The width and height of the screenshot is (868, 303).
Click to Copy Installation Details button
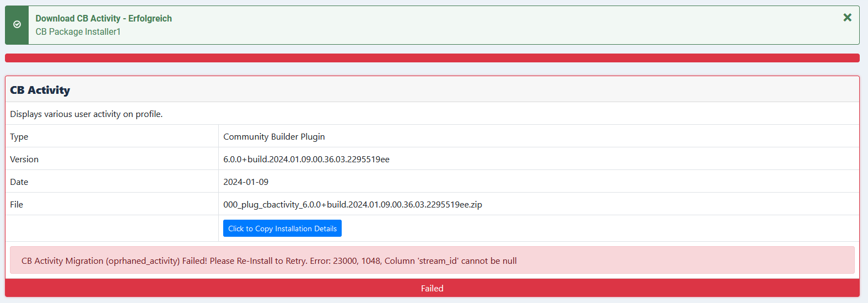[282, 228]
